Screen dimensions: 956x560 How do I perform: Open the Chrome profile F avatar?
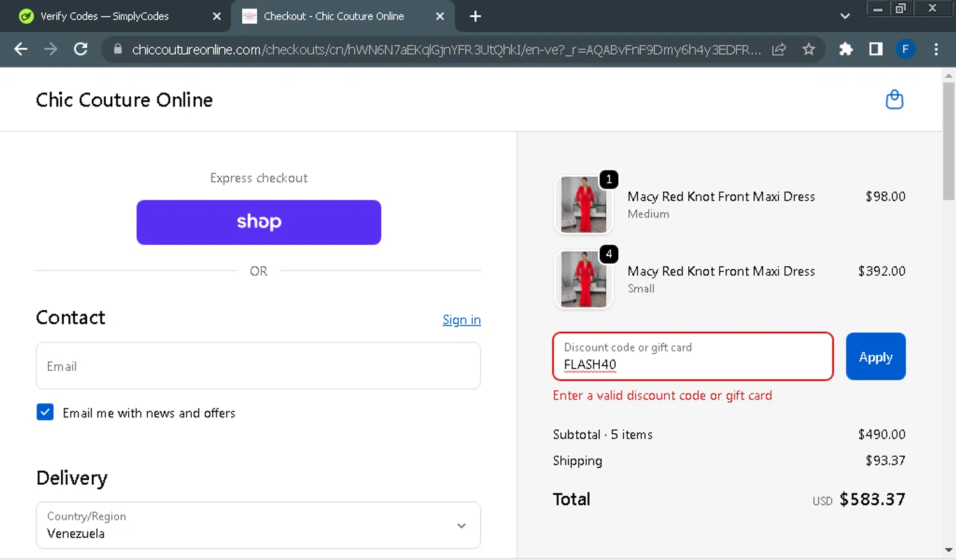point(906,49)
